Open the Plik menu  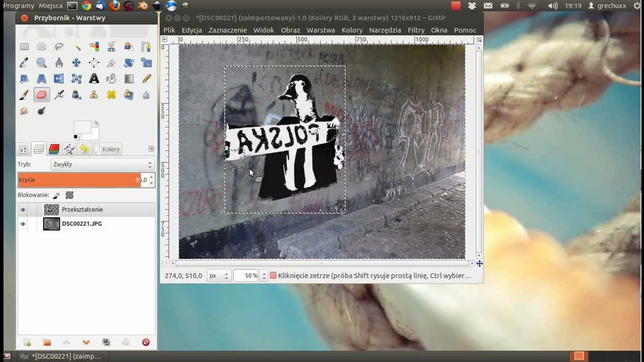(x=169, y=30)
